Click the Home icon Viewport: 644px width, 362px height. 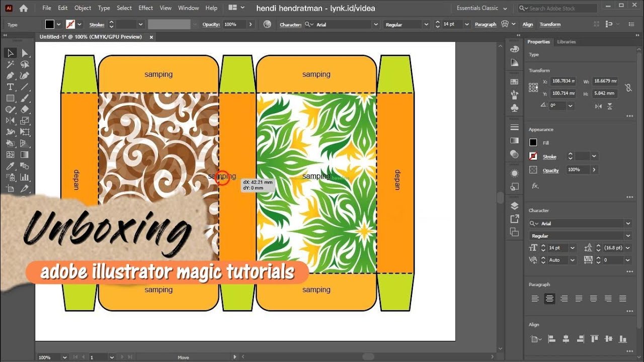pos(23,8)
